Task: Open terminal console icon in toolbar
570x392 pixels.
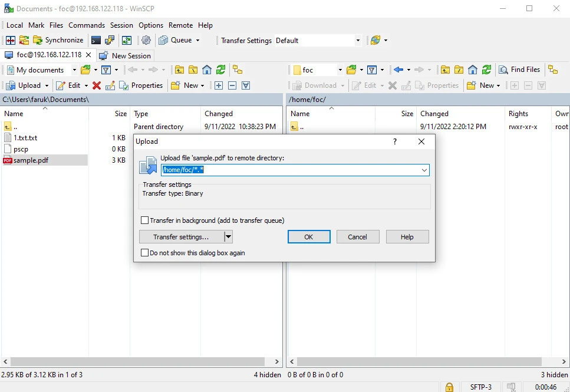Action: coord(95,40)
